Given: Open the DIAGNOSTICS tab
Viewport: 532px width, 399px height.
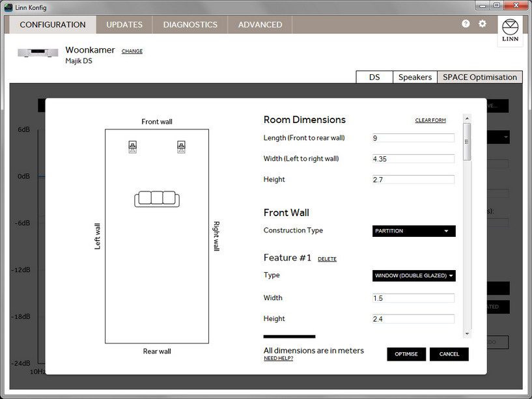Looking at the screenshot, I should click(190, 25).
